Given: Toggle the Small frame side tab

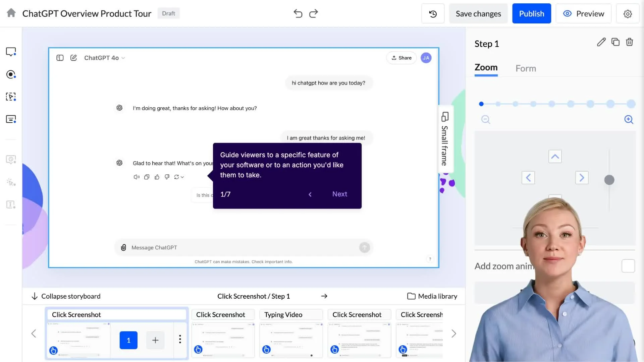Looking at the screenshot, I should pos(445,139).
